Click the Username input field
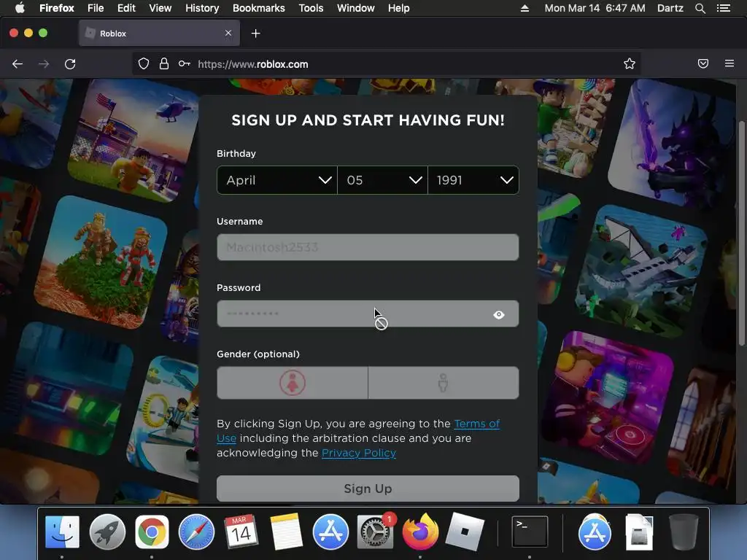 368,247
